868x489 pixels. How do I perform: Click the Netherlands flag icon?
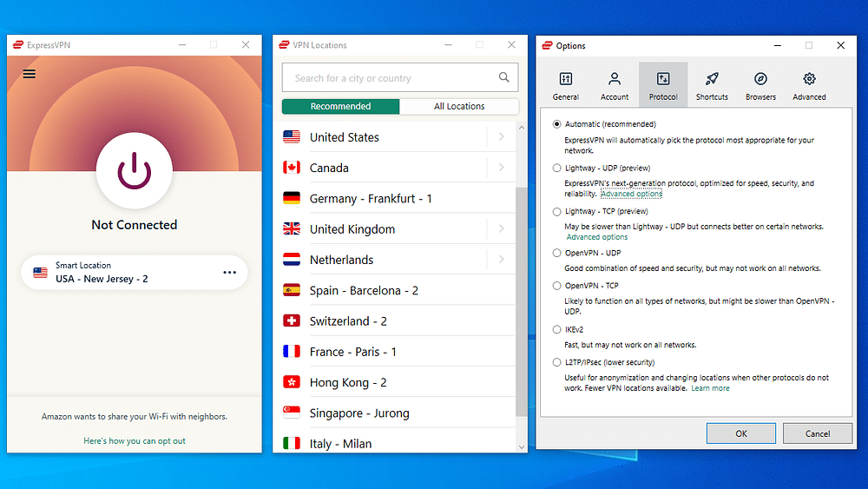(x=292, y=259)
